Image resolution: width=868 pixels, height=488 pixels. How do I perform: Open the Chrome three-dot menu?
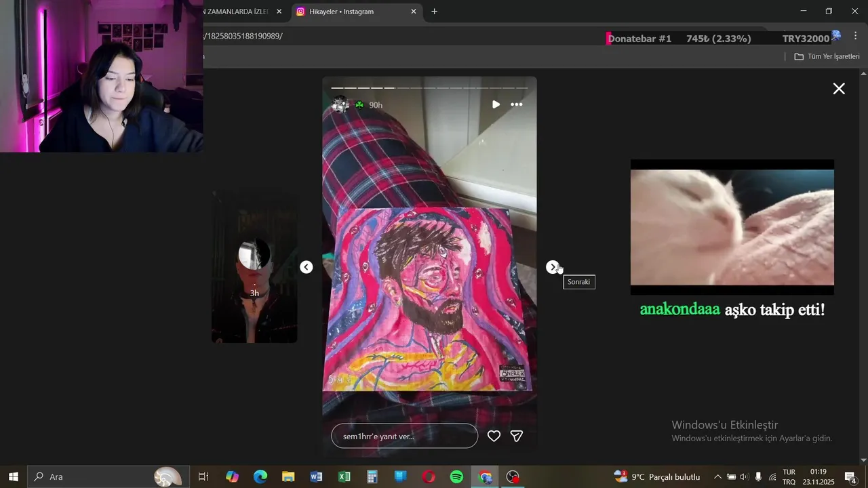pyautogui.click(x=856, y=37)
